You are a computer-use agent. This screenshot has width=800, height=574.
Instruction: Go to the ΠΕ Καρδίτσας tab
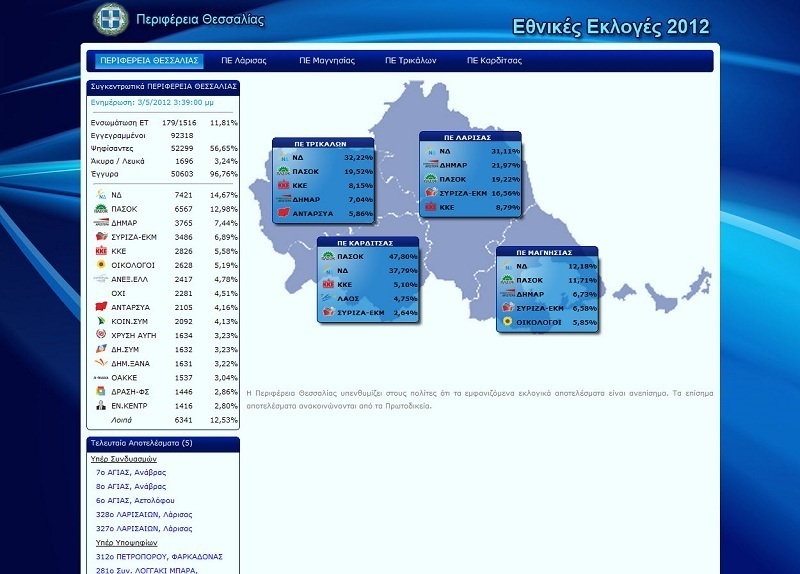click(x=494, y=61)
